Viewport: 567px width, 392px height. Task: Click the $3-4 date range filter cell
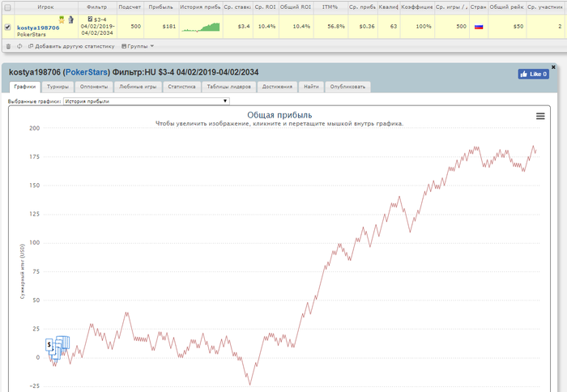[97, 27]
